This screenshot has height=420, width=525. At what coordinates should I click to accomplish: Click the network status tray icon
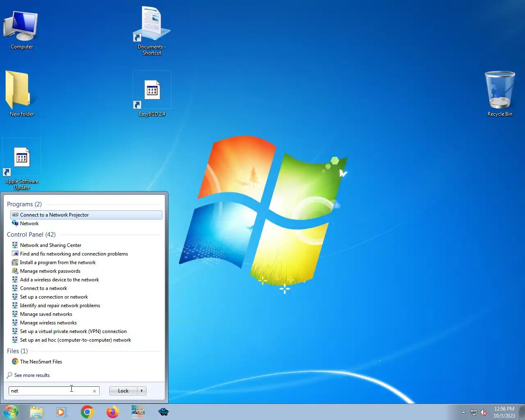(x=474, y=412)
